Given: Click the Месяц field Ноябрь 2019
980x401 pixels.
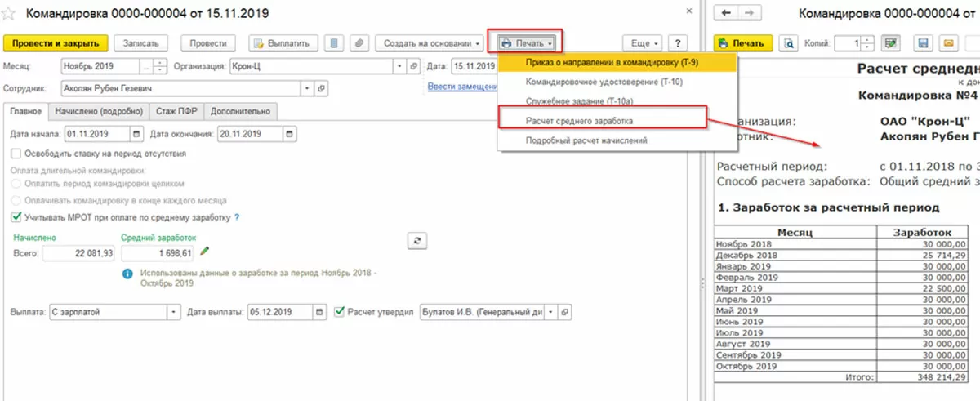Looking at the screenshot, I should click(x=100, y=66).
